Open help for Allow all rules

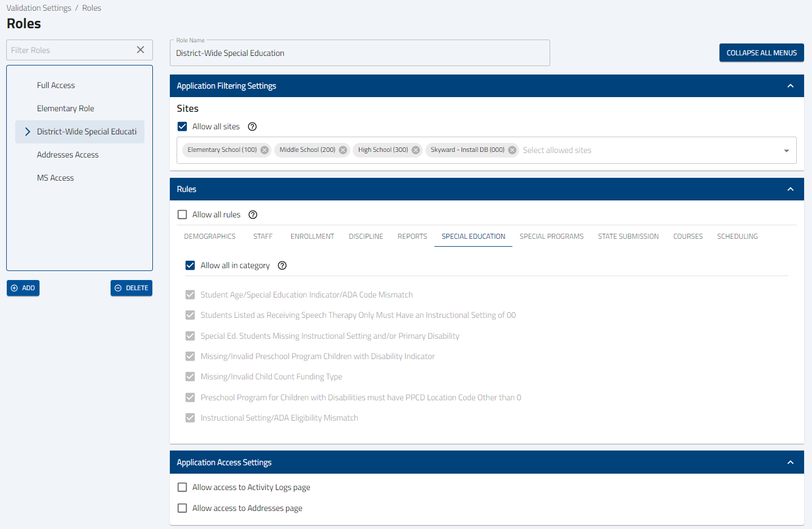[253, 215]
